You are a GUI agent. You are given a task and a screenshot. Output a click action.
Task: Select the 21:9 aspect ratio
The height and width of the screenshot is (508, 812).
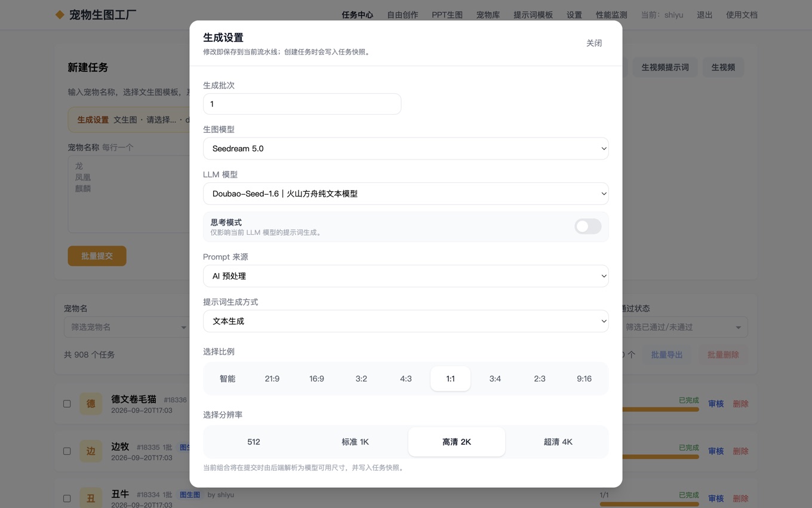click(x=272, y=378)
